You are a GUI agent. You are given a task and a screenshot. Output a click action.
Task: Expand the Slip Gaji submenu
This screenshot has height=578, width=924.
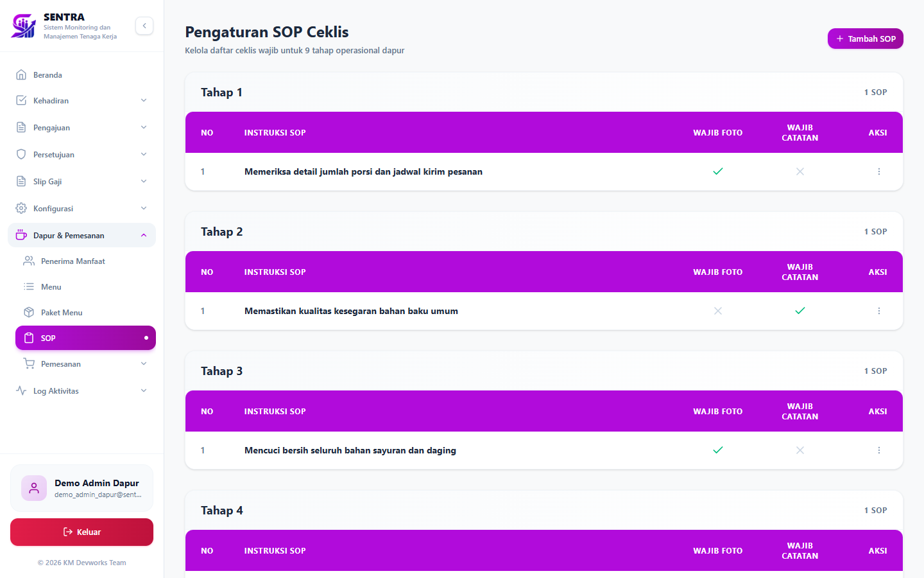point(81,181)
